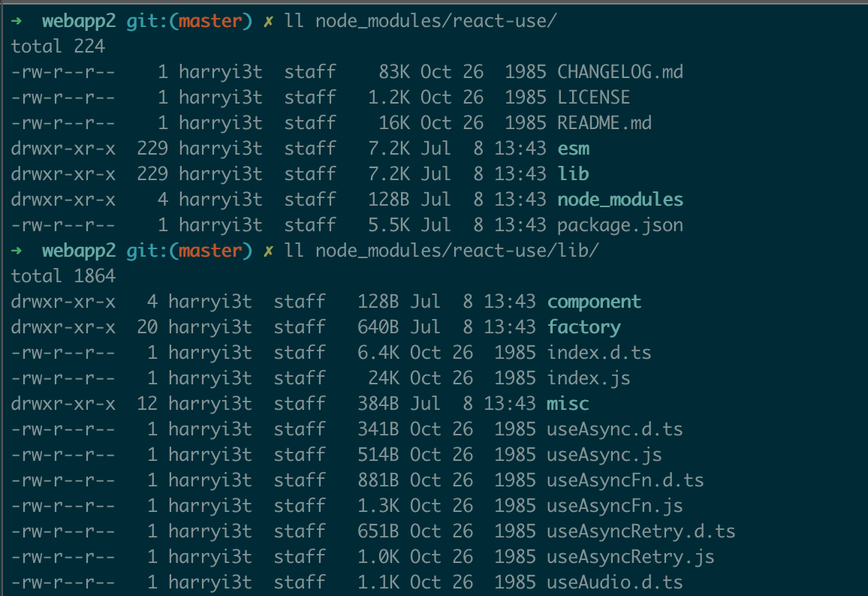Viewport: 868px width, 596px height.
Task: Click the index.d.ts file name
Action: 599,353
